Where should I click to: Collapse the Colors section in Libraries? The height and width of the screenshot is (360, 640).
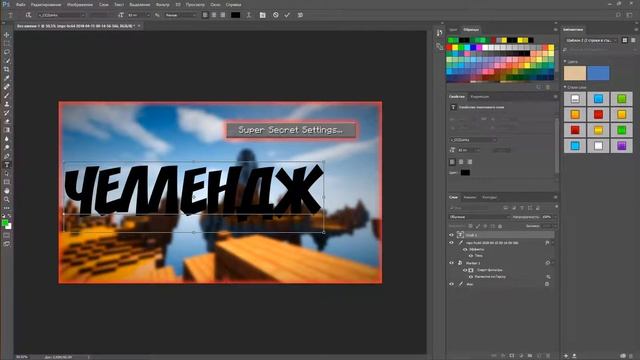pyautogui.click(x=565, y=61)
